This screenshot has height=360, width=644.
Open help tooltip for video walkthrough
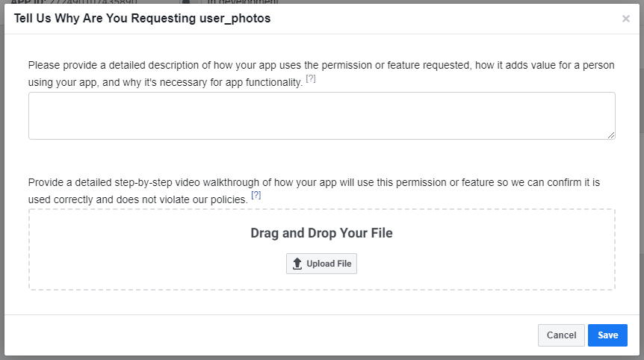(x=256, y=196)
